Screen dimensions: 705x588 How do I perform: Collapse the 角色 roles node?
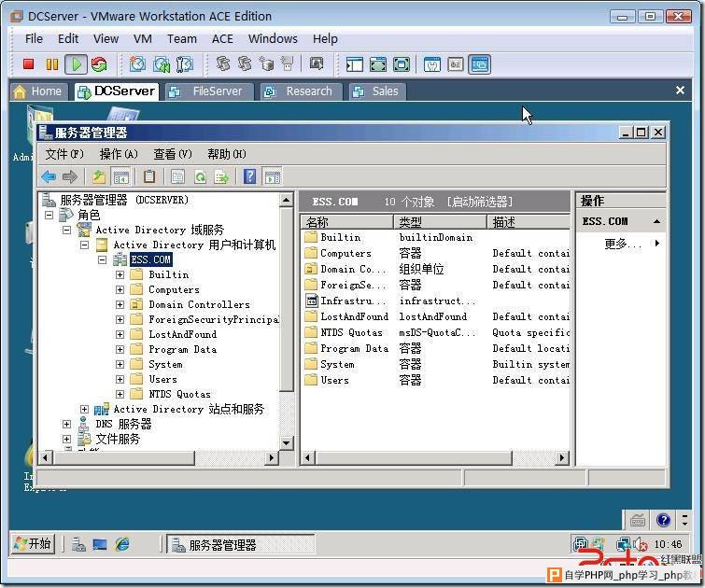49,215
